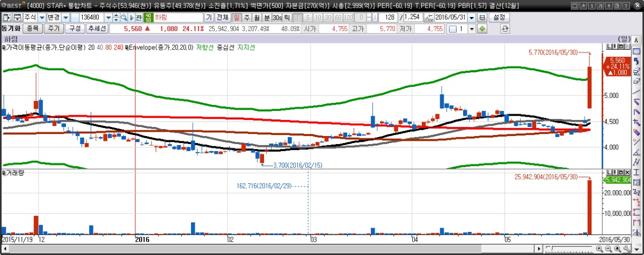
Task: Click the stock name field 하림
Action: coord(178,17)
